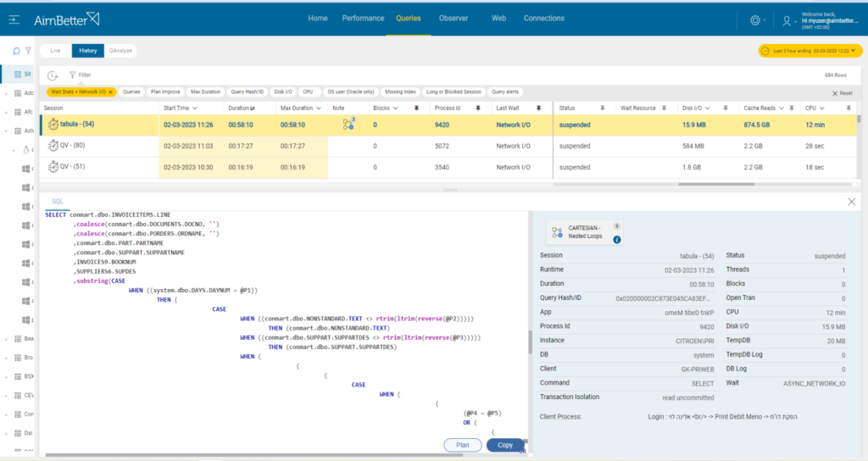The height and width of the screenshot is (461, 868).
Task: Click the sidebar search magnifier icon
Action: (16, 51)
